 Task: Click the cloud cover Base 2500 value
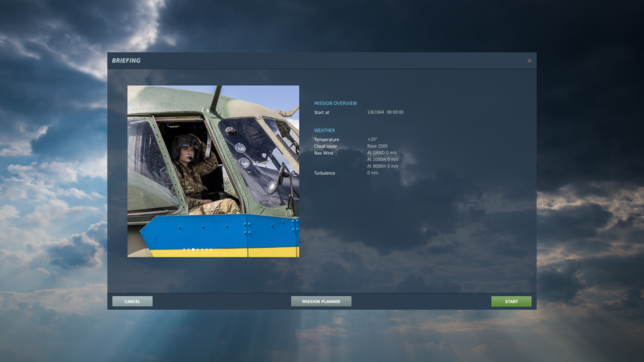(377, 146)
